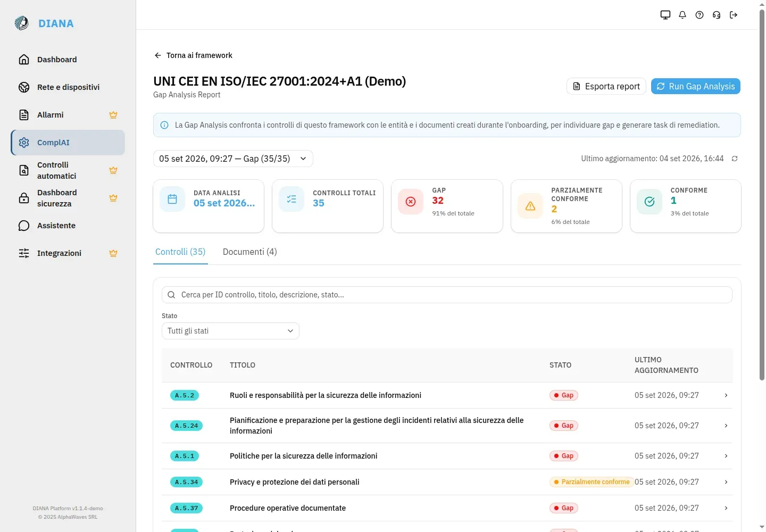Click the A.5.2 control badge
The height and width of the screenshot is (532, 766).
click(185, 395)
